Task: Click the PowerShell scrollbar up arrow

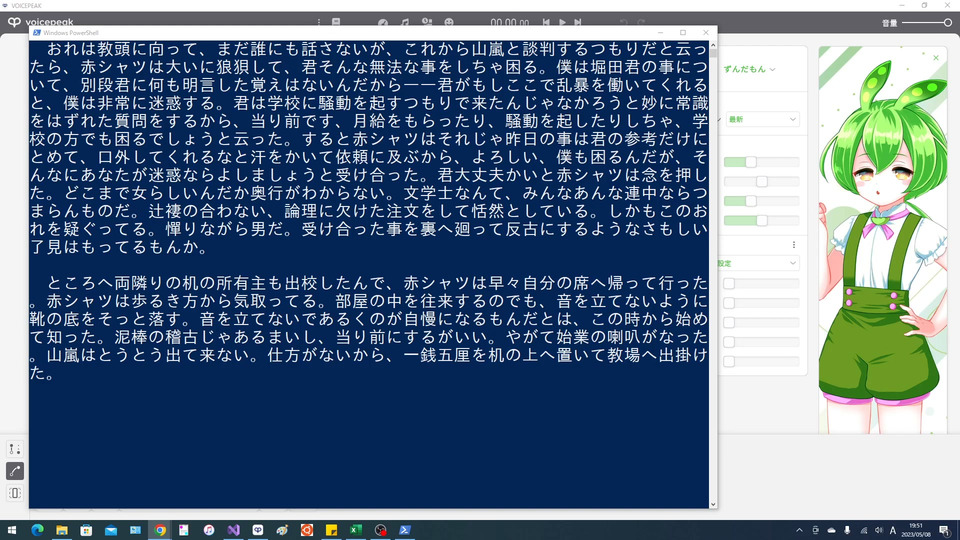Action: (x=713, y=45)
